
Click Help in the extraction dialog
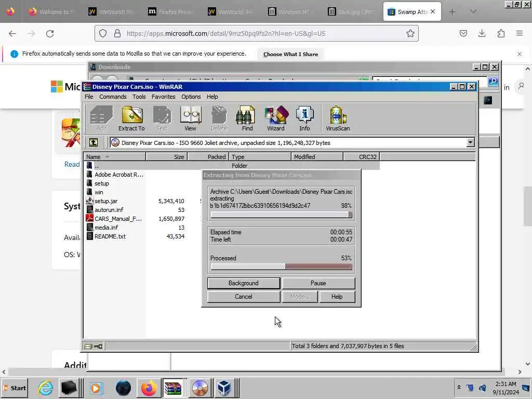pyautogui.click(x=337, y=297)
